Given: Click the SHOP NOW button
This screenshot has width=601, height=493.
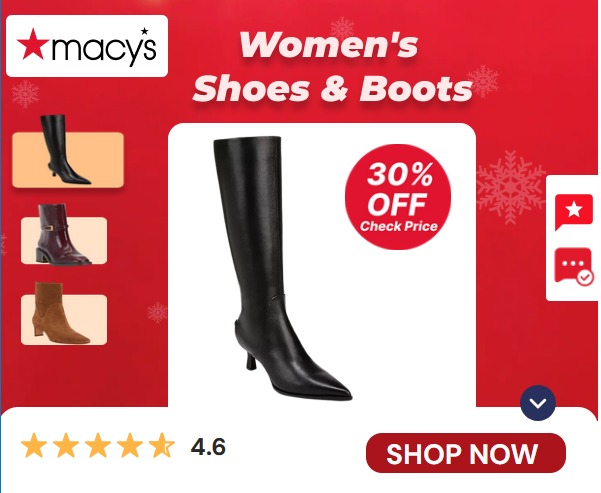Looking at the screenshot, I should (466, 454).
